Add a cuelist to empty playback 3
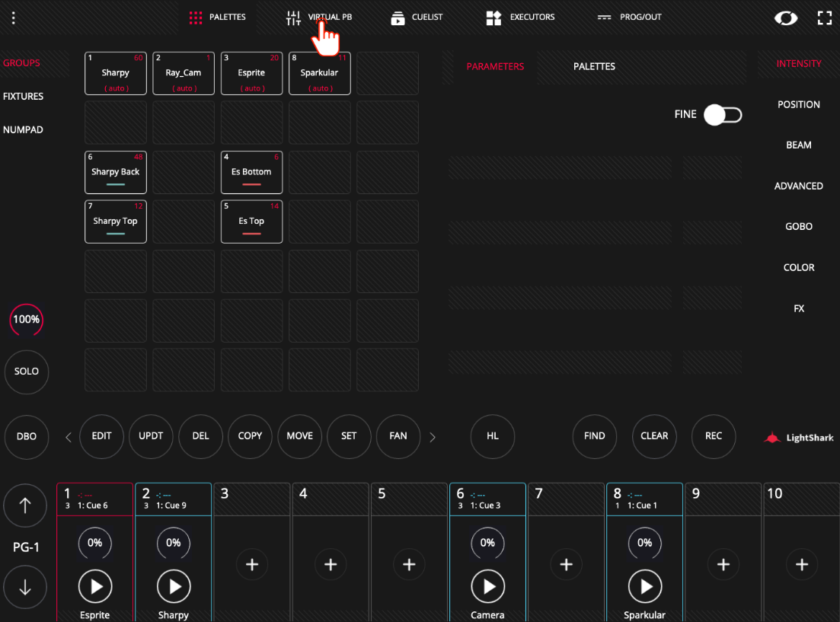 click(x=252, y=564)
